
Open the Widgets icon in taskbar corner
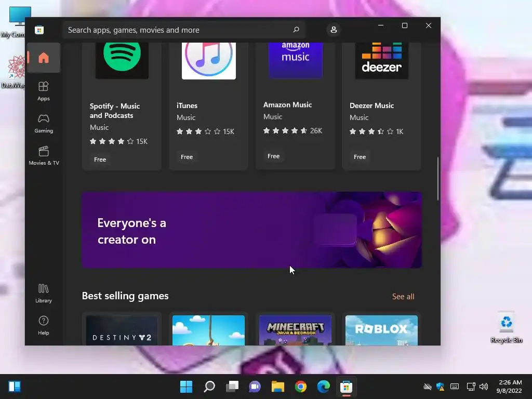pyautogui.click(x=15, y=387)
